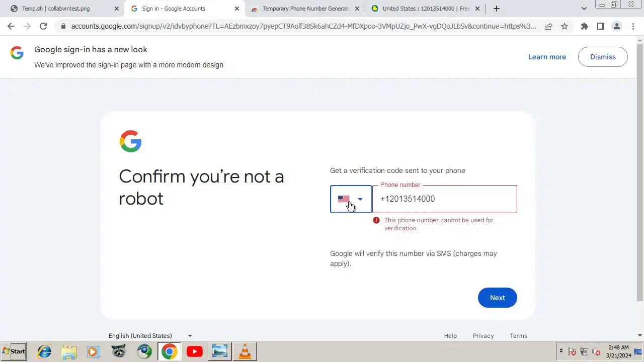
Task: Switch to Temporary Phone Number Generator tab
Action: tap(306, 9)
